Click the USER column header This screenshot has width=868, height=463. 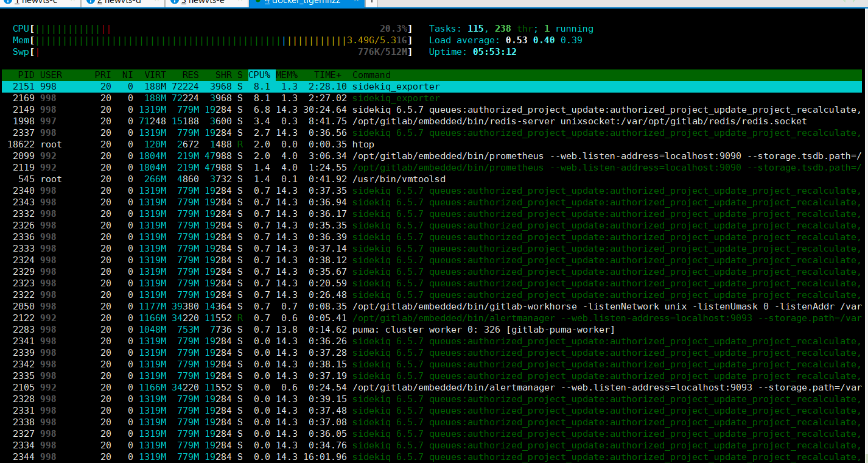[51, 75]
